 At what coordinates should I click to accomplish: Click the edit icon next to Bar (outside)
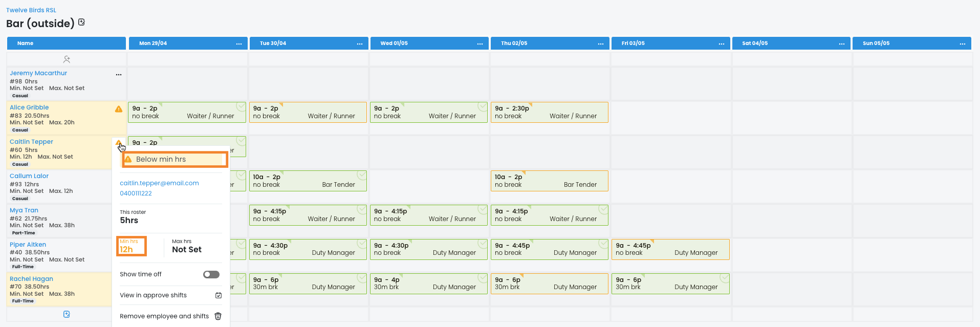tap(81, 23)
